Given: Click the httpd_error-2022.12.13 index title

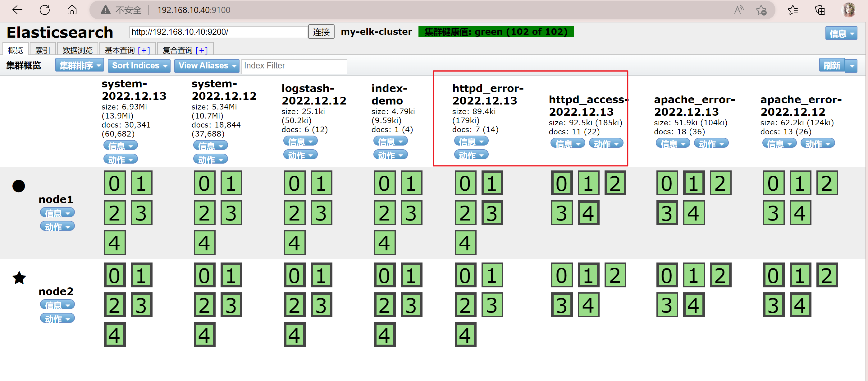Looking at the screenshot, I should coord(487,95).
